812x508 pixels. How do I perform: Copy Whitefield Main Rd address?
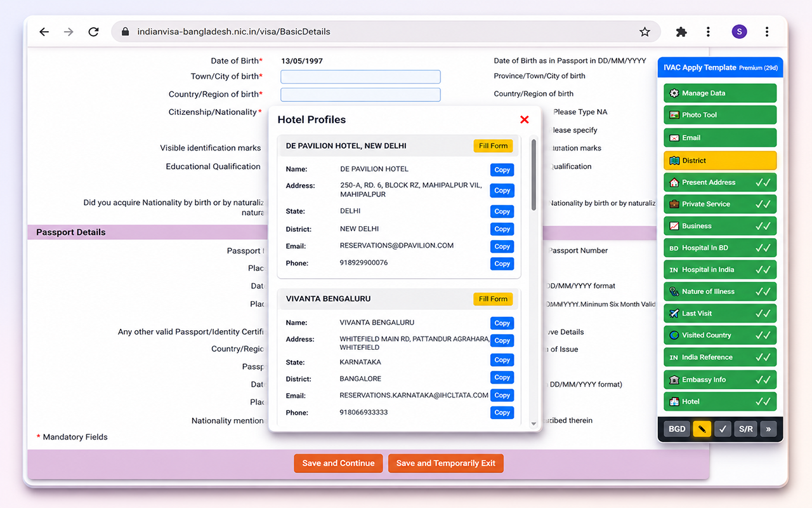click(502, 340)
